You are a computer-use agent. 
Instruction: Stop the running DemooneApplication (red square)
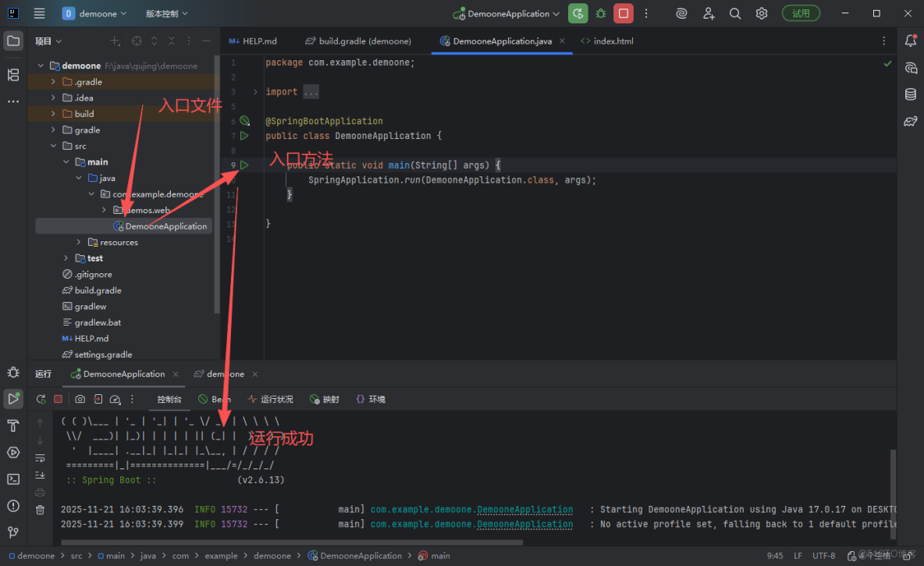click(59, 399)
